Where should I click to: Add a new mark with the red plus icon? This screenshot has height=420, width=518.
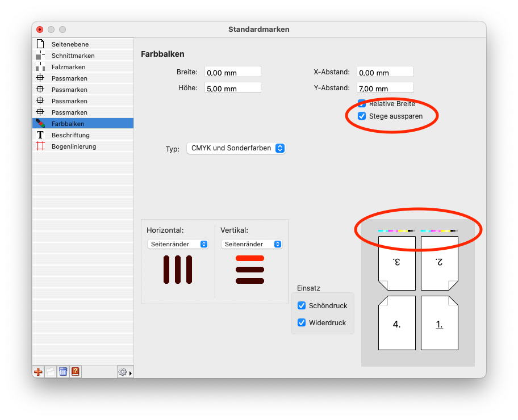38,372
